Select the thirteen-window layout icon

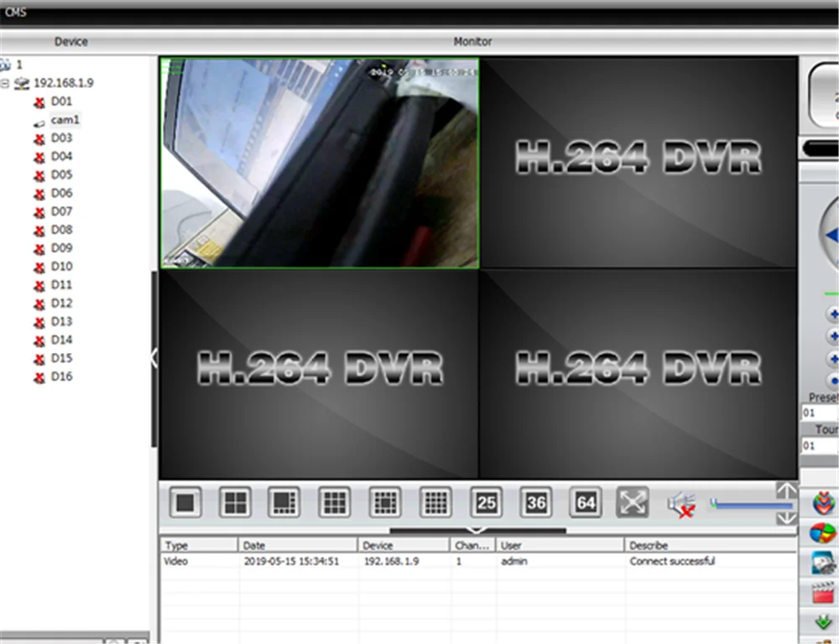tap(385, 502)
